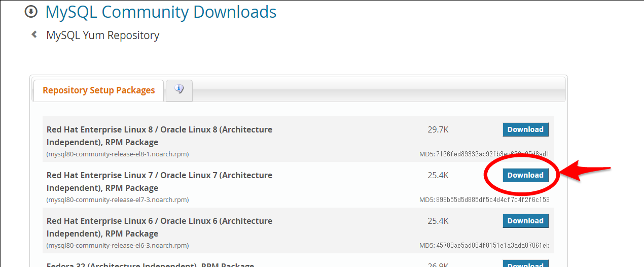Click the MySQL Yum Repository breadcrumb text
Screen dimensions: 644x267
103,35
